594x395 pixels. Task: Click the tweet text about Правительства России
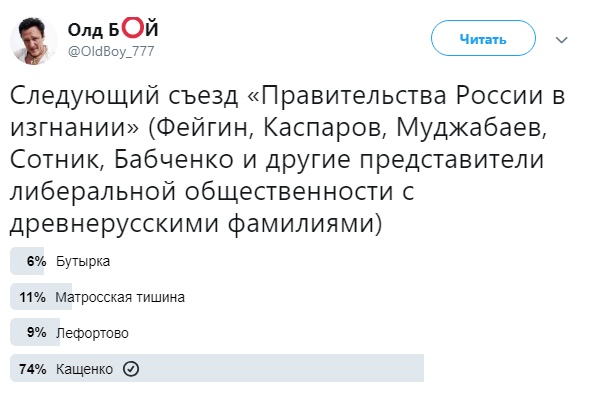click(x=288, y=159)
